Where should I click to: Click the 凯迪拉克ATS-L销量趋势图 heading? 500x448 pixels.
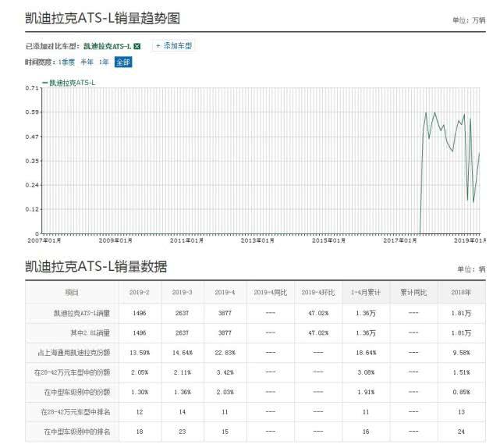point(103,18)
